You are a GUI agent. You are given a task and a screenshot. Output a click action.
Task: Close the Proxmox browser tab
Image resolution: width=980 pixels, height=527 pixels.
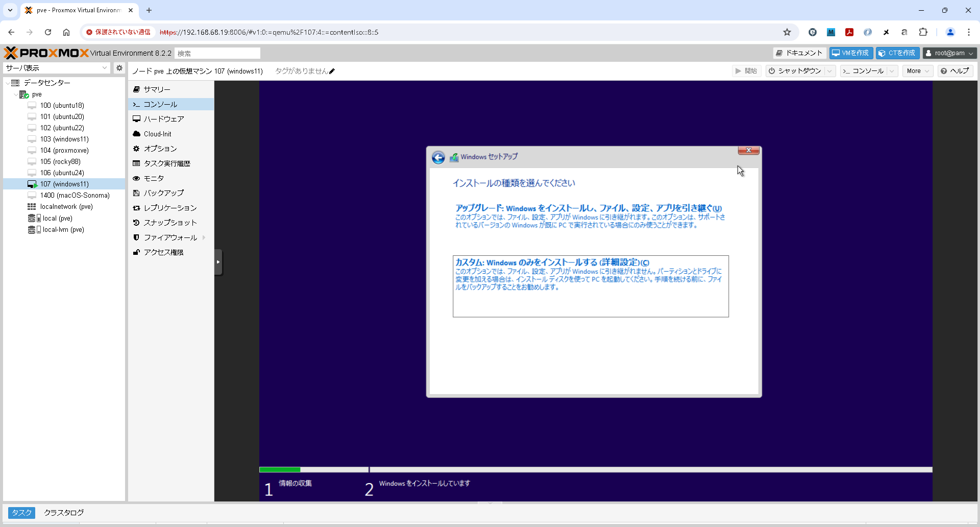pos(131,10)
